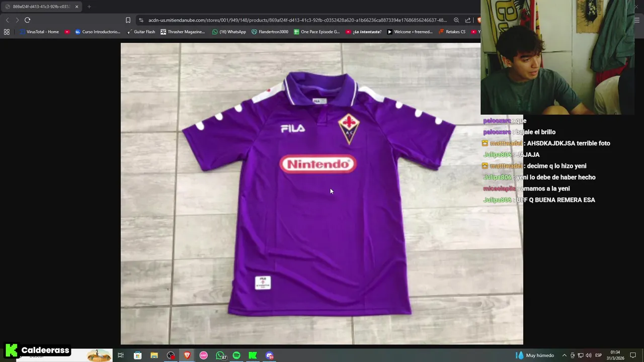644x362 pixels.
Task: Open Thrasher Magazine bookmark
Action: coord(183,32)
